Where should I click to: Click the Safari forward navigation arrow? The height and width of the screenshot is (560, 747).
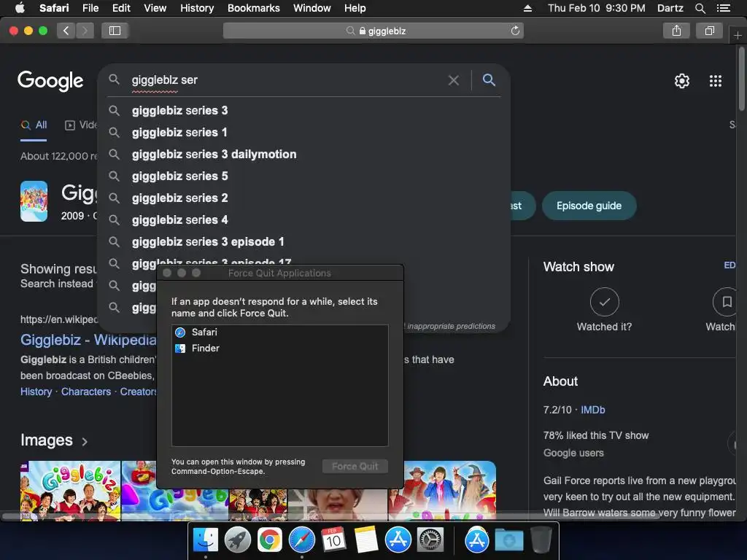pos(85,31)
